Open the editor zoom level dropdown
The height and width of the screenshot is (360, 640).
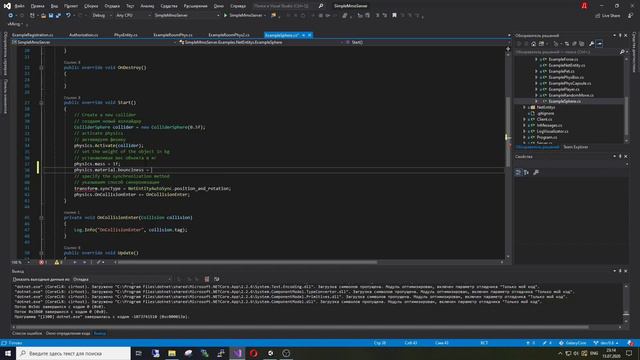click(21, 262)
